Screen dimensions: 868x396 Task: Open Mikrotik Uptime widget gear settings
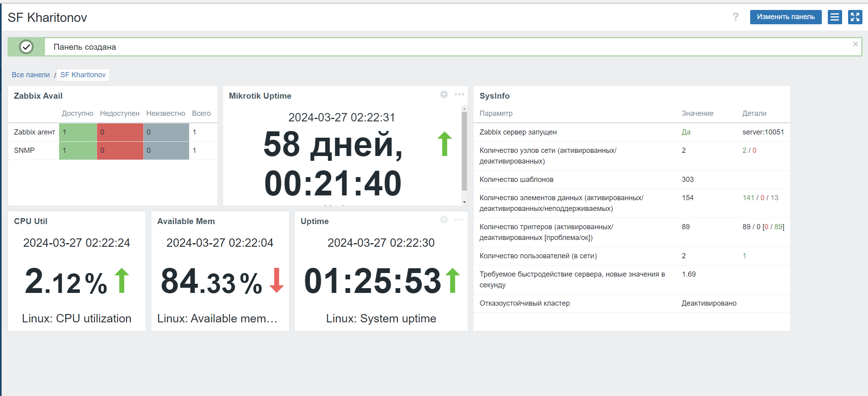[x=444, y=94]
